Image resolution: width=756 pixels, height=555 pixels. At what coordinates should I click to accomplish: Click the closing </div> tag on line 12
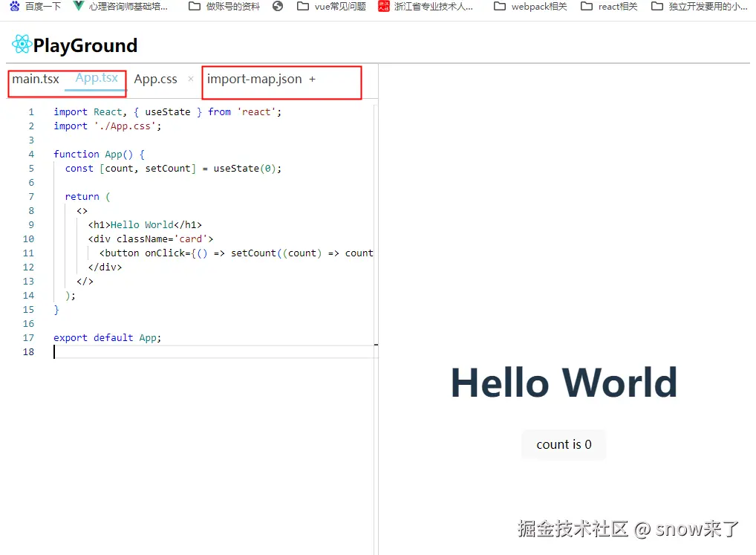(x=105, y=267)
